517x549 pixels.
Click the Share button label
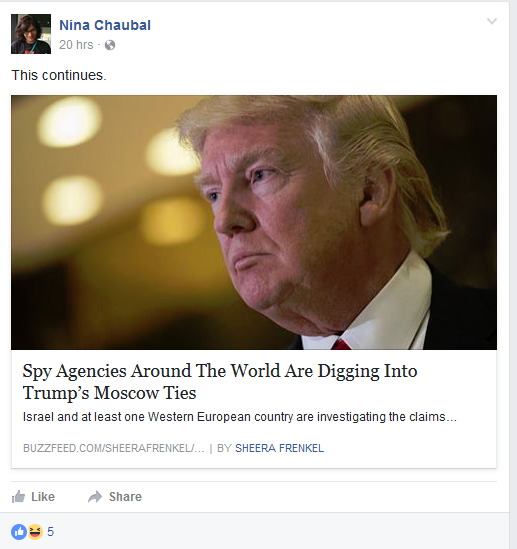(125, 496)
